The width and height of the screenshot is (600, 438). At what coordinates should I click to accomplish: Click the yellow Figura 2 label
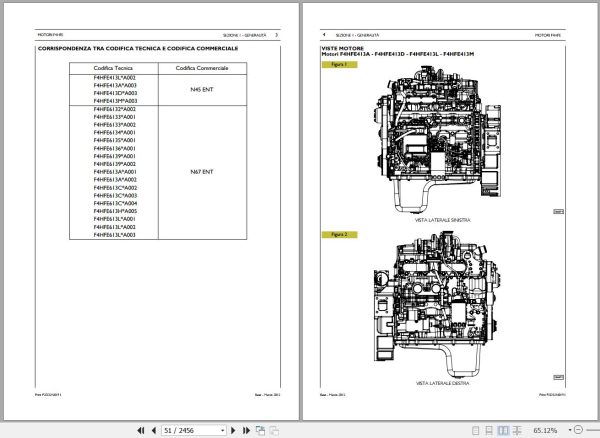pos(339,234)
